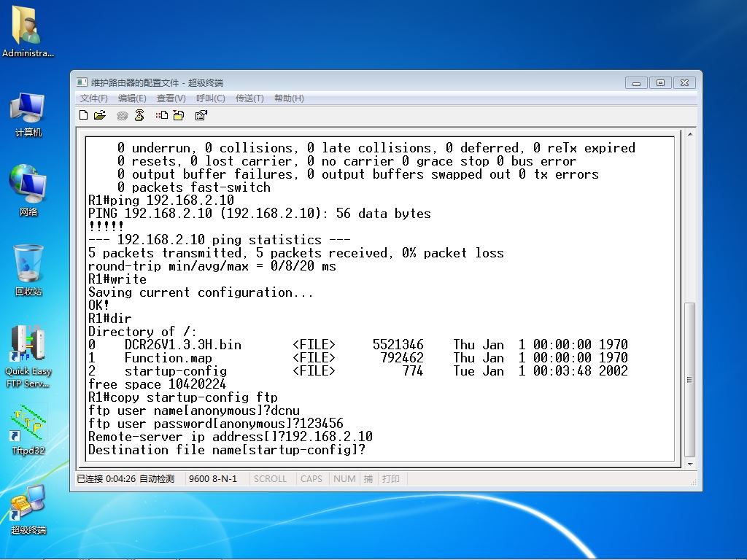Click the R1#copy startup-config ftp line

(183, 397)
